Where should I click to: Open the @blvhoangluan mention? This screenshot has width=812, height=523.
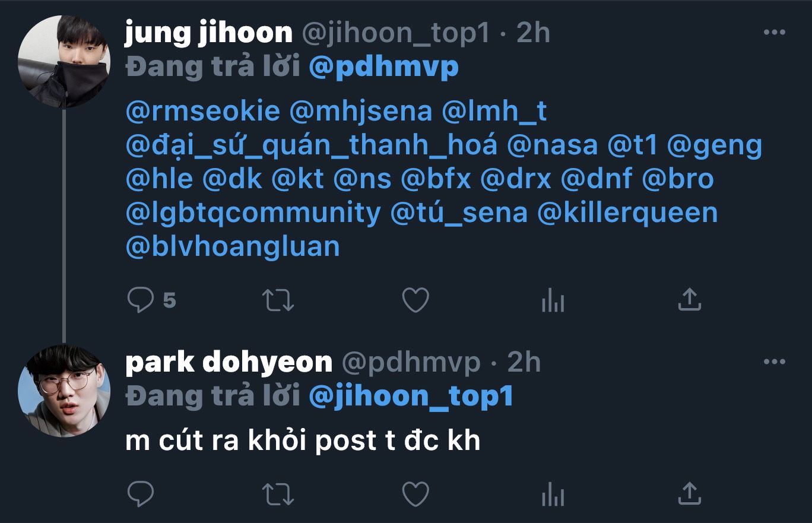point(233,246)
